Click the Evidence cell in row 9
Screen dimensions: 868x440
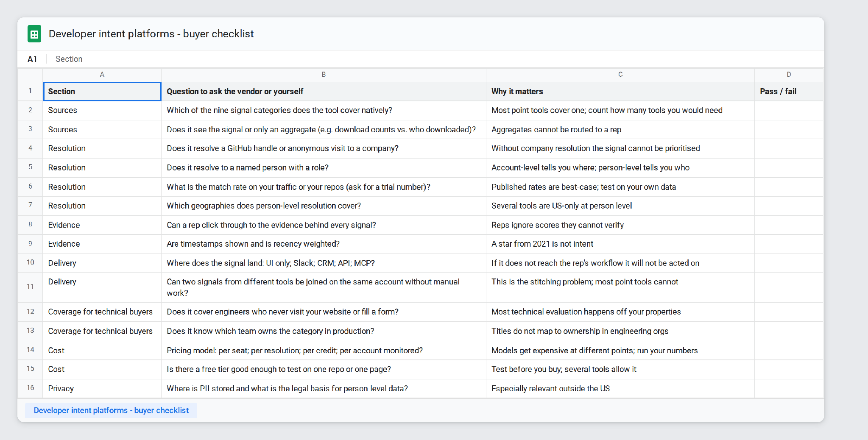click(102, 244)
